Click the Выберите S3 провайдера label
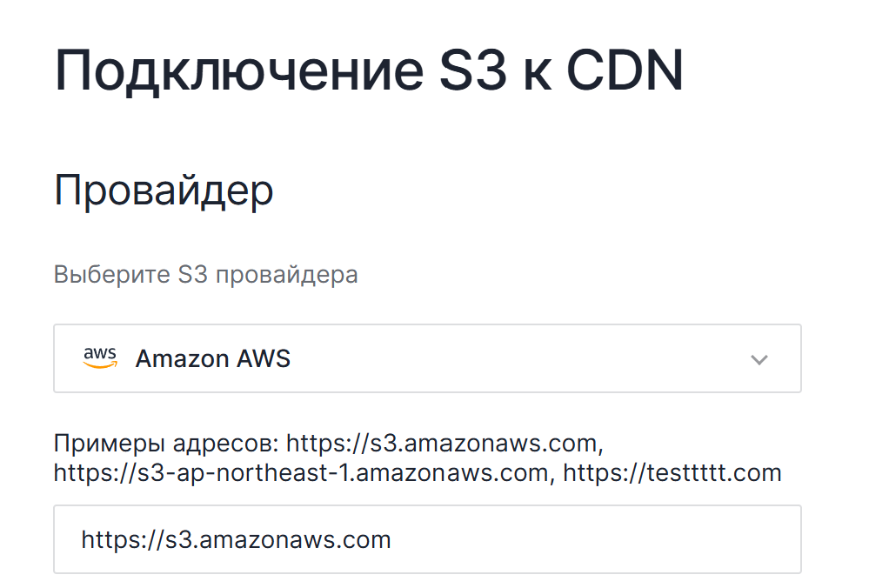The width and height of the screenshot is (889, 588). coord(205,273)
